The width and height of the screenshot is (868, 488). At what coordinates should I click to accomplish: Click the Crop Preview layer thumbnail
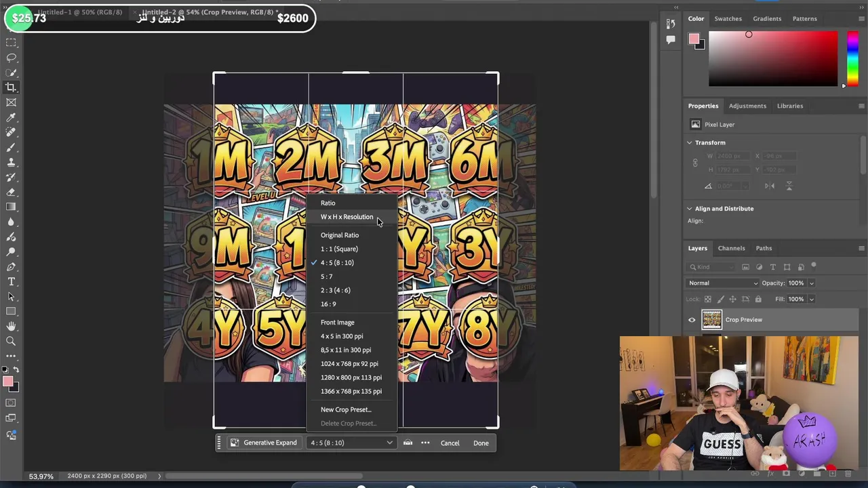click(712, 320)
